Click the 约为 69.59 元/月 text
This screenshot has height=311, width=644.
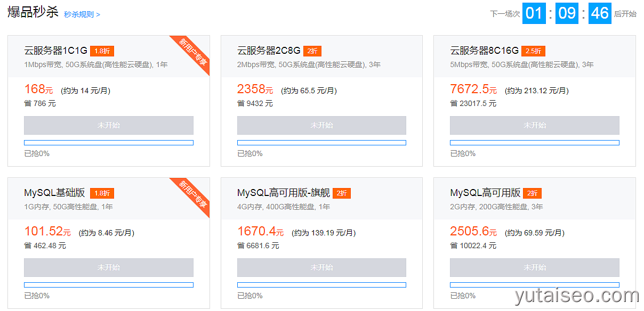[534, 233]
